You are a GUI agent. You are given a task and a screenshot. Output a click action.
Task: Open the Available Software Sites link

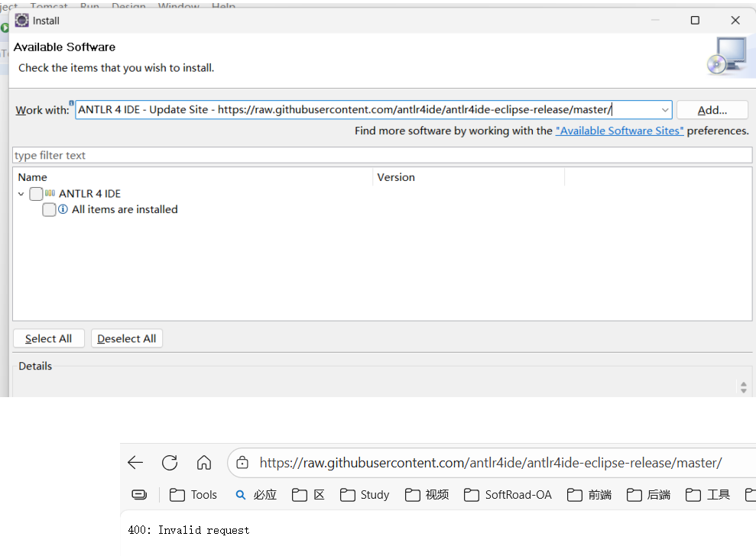click(x=620, y=131)
